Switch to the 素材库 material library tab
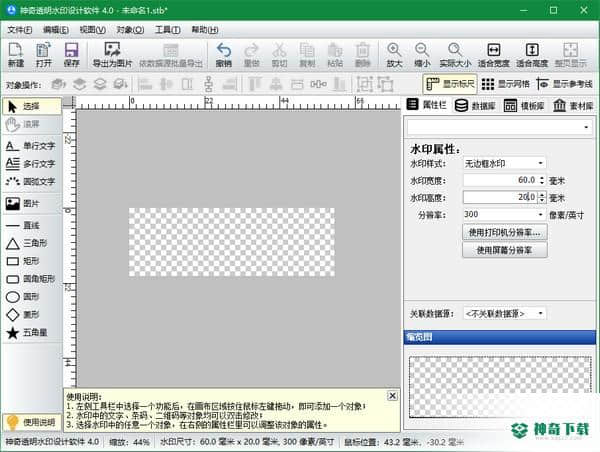This screenshot has height=452, width=600. click(573, 105)
